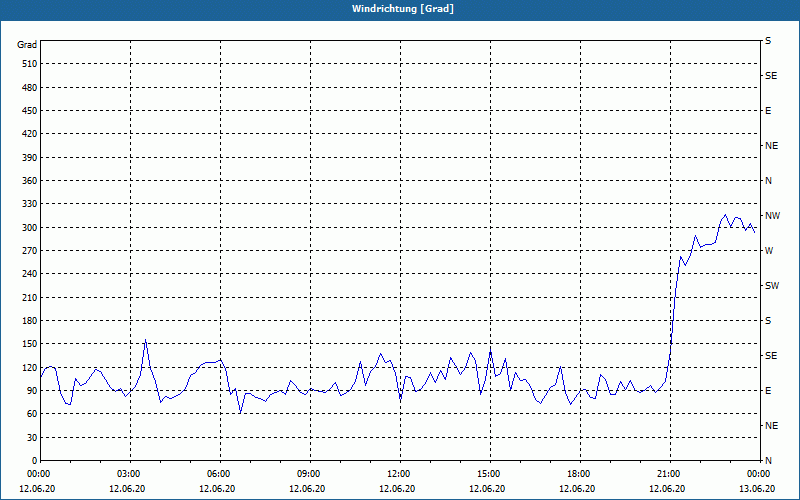The width and height of the screenshot is (800, 500).
Task: Click the E compass label beside 90 gridline
Action: pyautogui.click(x=768, y=391)
